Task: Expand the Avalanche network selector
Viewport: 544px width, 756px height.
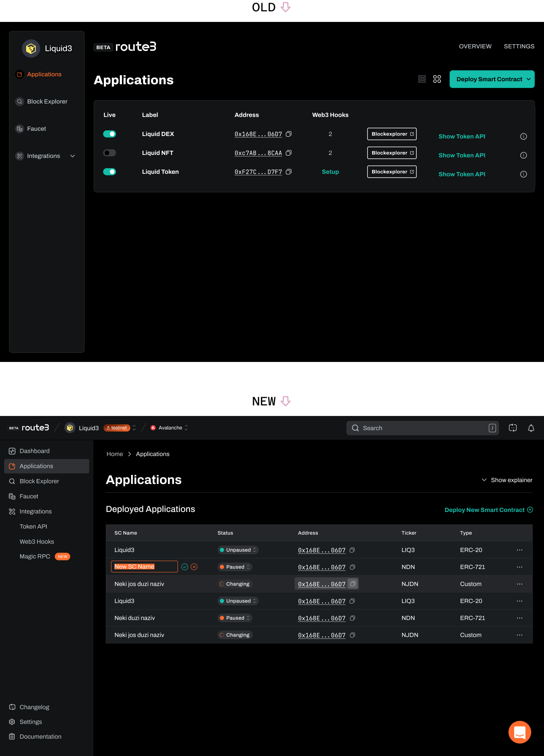Action: pos(170,428)
